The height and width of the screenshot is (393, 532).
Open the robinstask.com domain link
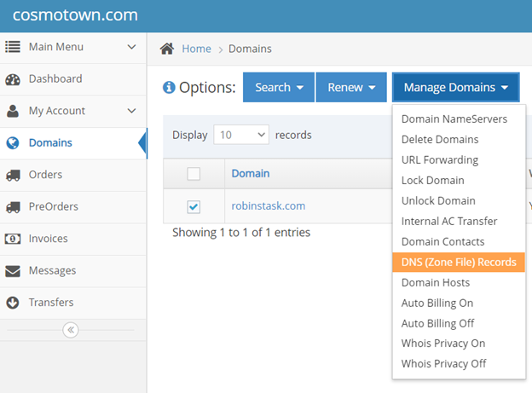click(x=268, y=206)
